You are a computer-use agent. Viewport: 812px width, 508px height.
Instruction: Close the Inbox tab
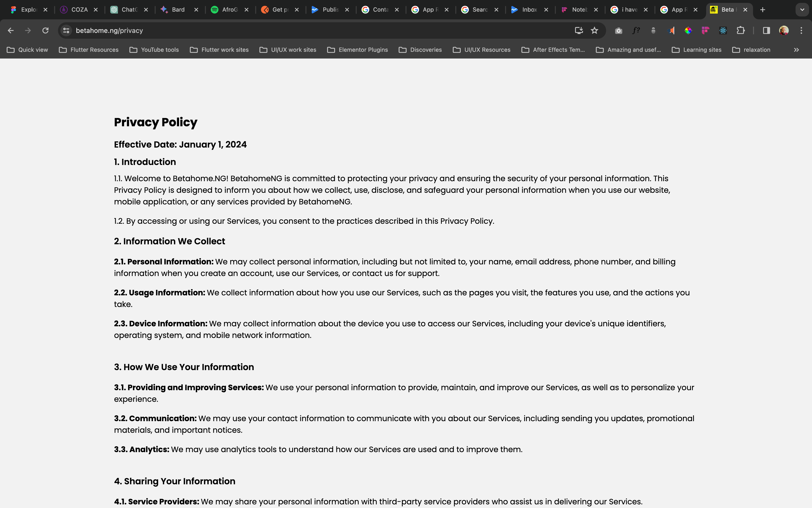point(546,10)
